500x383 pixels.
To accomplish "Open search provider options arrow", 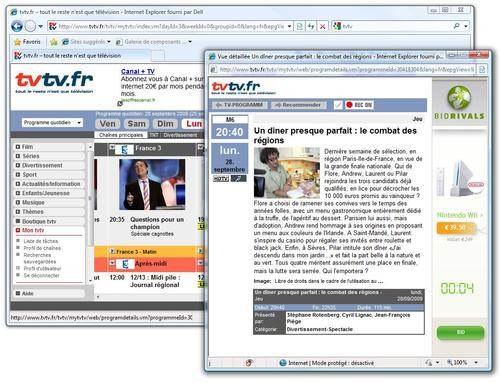I will pyautogui.click(x=465, y=26).
